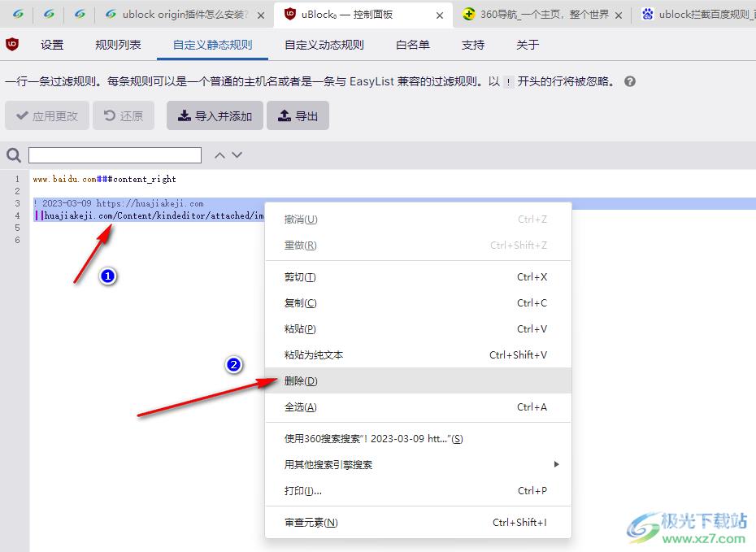Choose 全选(A) from context menu
The image size is (756, 552).
click(x=418, y=407)
